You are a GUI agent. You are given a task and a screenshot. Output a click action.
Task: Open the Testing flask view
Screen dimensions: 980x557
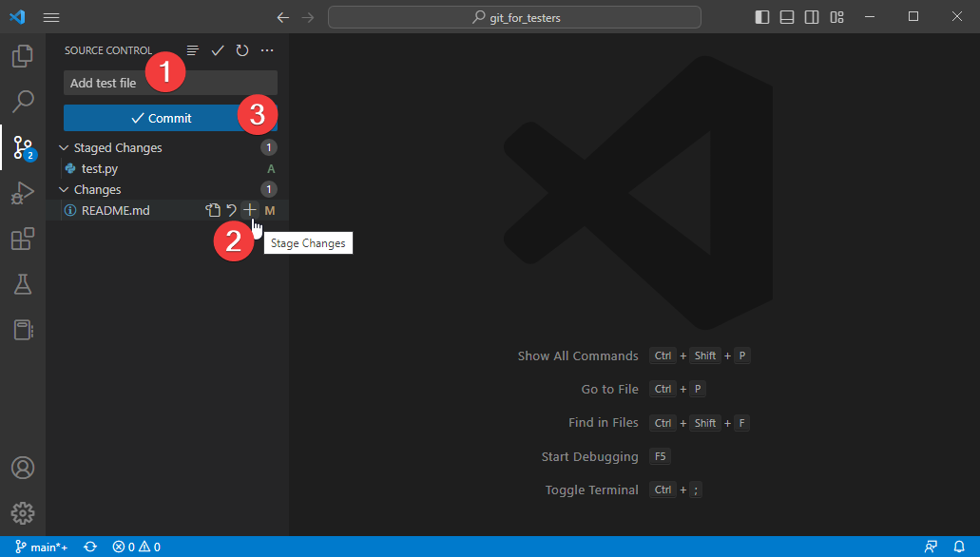tap(23, 283)
